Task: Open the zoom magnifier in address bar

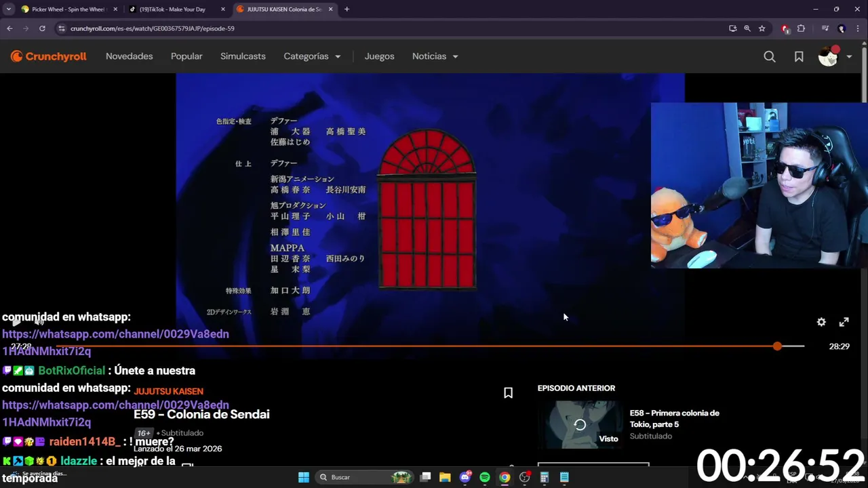Action: point(747,28)
